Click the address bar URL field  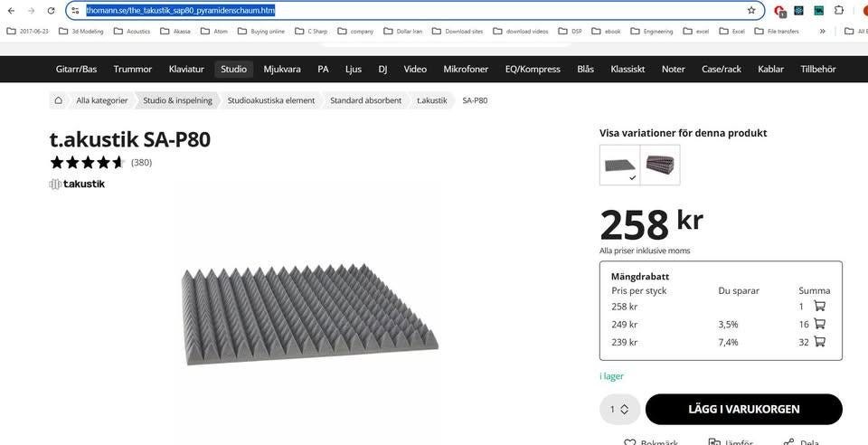tap(415, 11)
